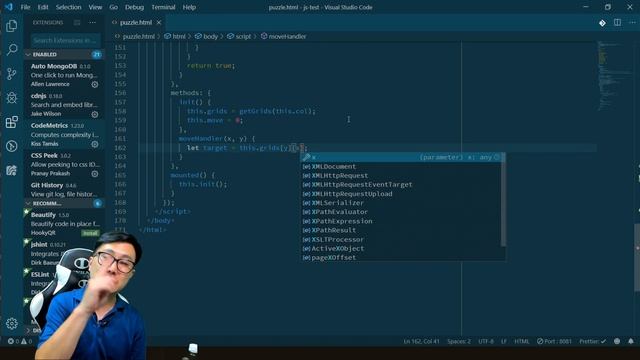The height and width of the screenshot is (360, 640).
Task: Change the HTML language mode in status bar
Action: (x=522, y=341)
